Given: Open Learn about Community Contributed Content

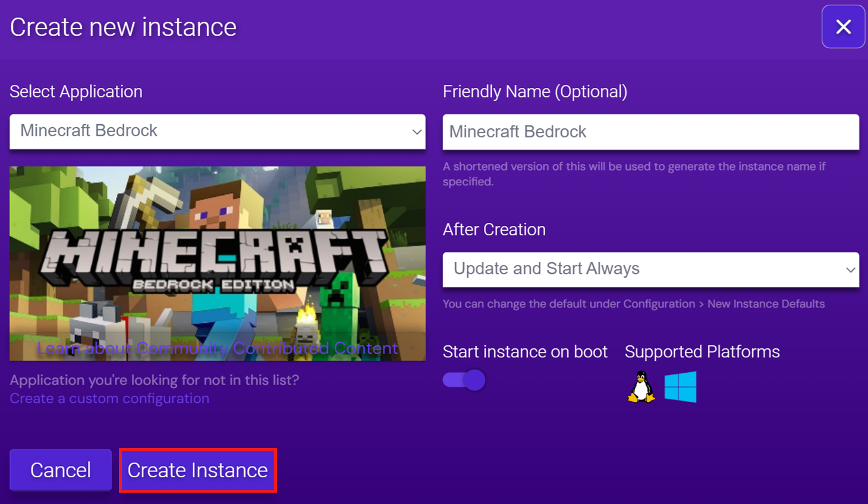Looking at the screenshot, I should pyautogui.click(x=218, y=348).
